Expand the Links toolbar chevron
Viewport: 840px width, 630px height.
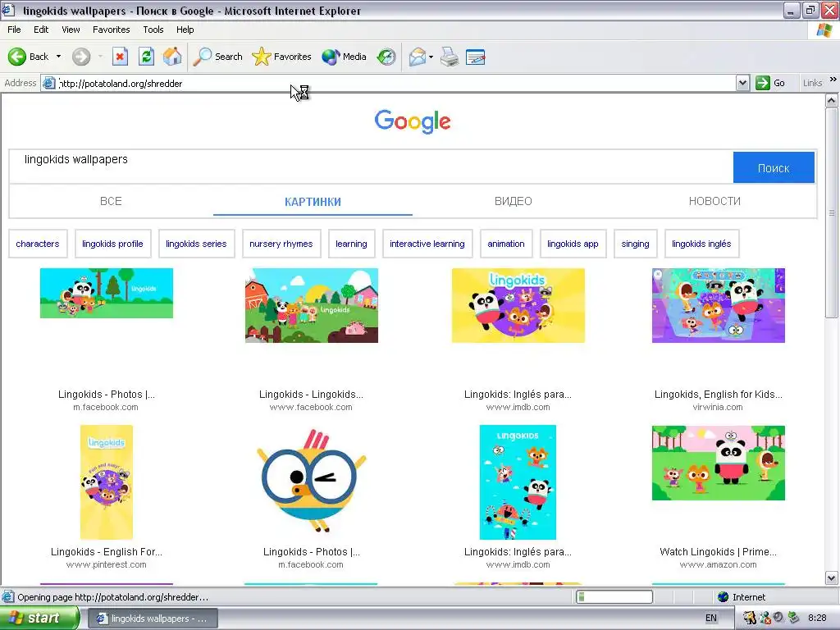click(833, 80)
